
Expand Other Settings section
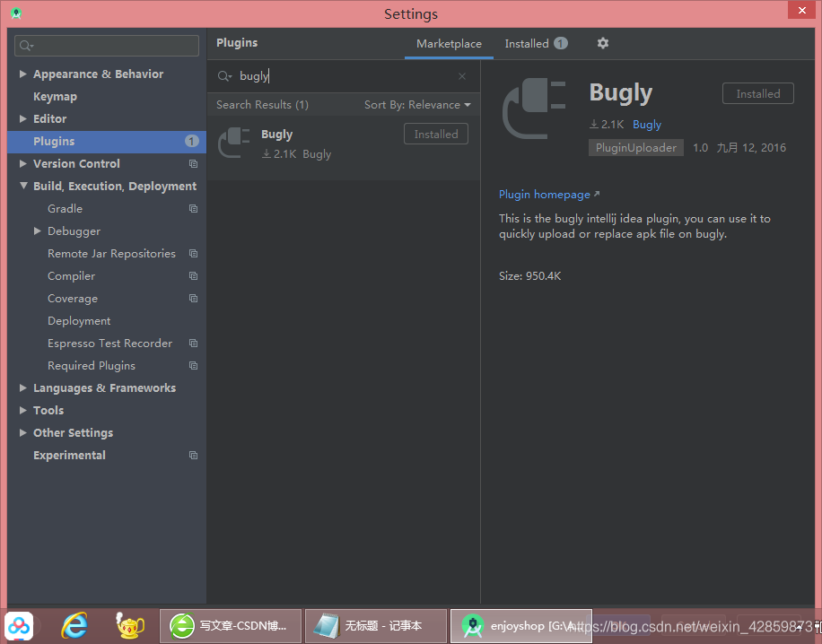click(x=23, y=433)
